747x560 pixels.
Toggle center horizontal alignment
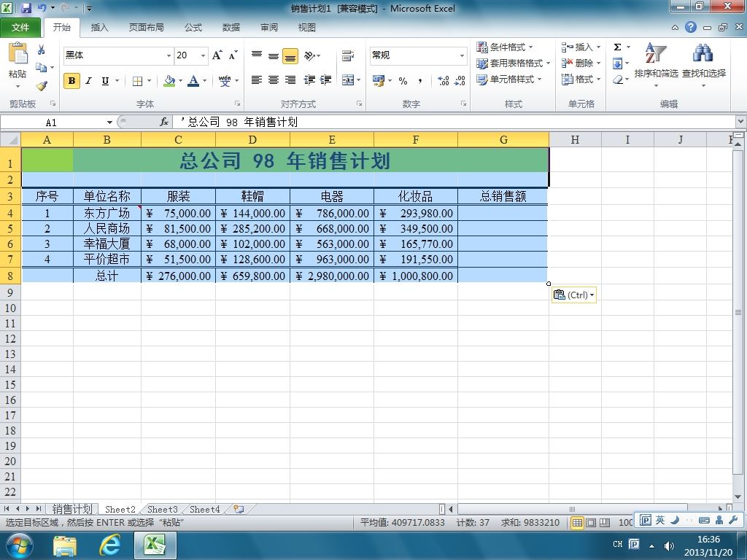click(x=274, y=80)
